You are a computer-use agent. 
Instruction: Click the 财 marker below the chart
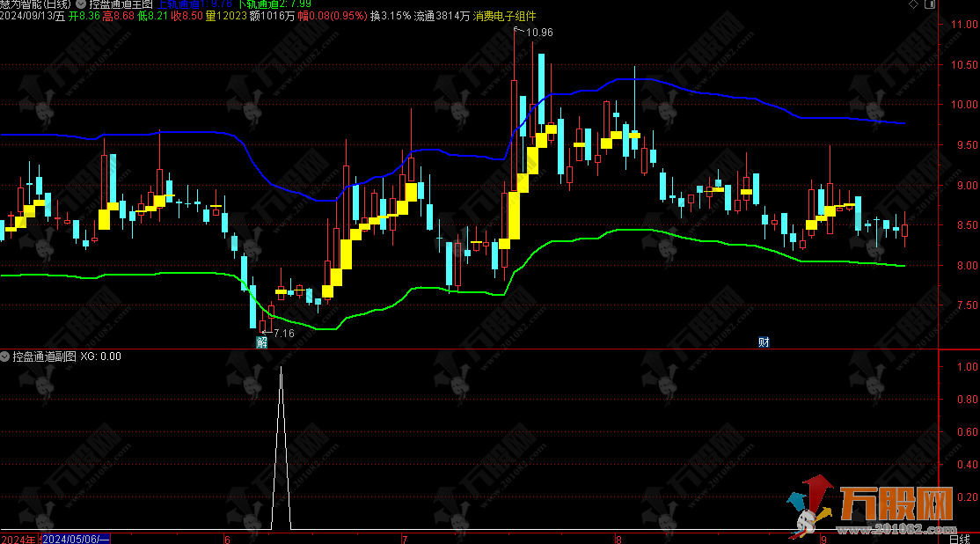[x=764, y=342]
